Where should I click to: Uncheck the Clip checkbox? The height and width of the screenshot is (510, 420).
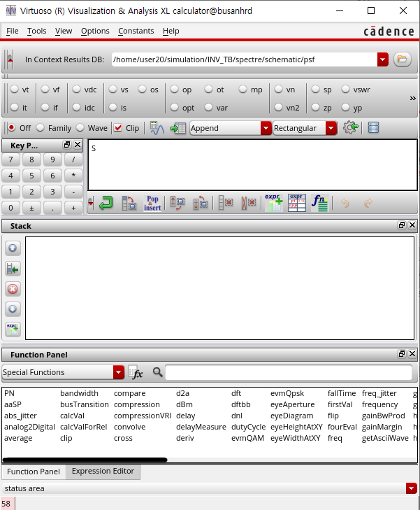tap(118, 128)
